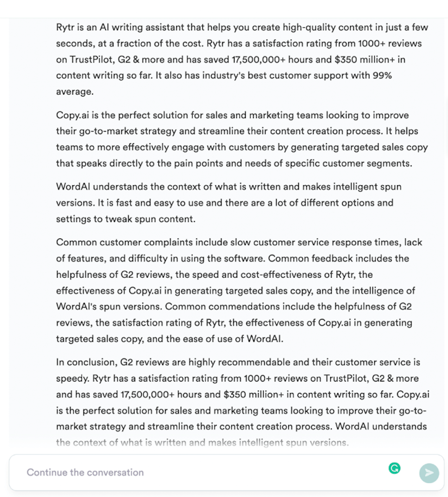This screenshot has height=497, width=448.
Task: Click the faded last line of the response
Action: coord(202,442)
